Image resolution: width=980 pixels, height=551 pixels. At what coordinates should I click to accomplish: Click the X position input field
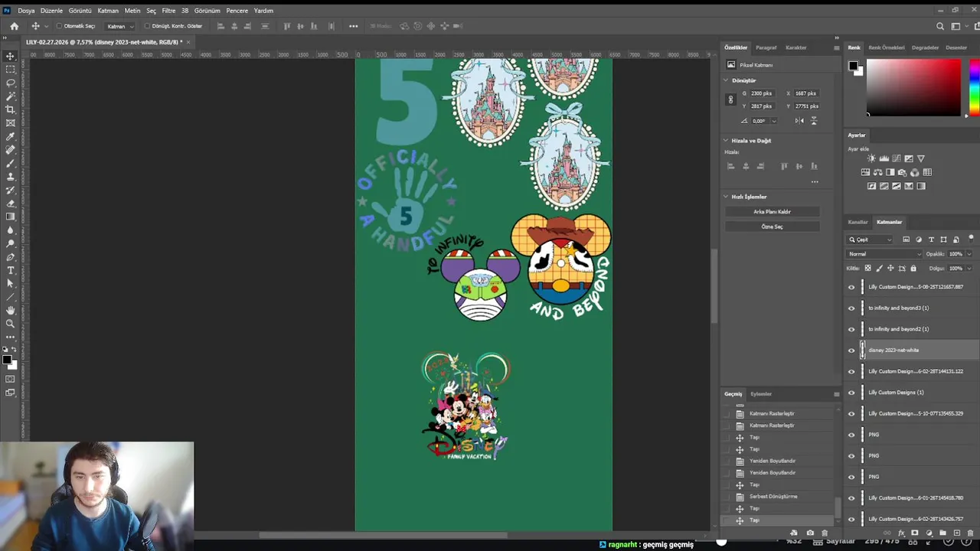807,93
